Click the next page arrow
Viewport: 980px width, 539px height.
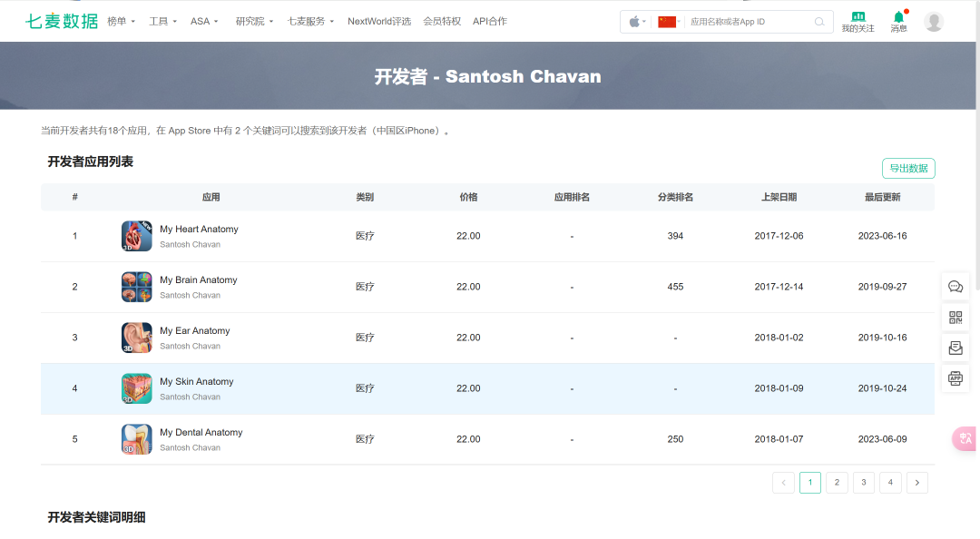point(917,482)
